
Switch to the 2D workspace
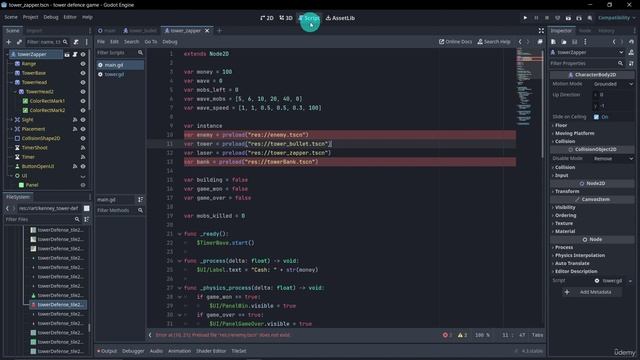click(267, 18)
